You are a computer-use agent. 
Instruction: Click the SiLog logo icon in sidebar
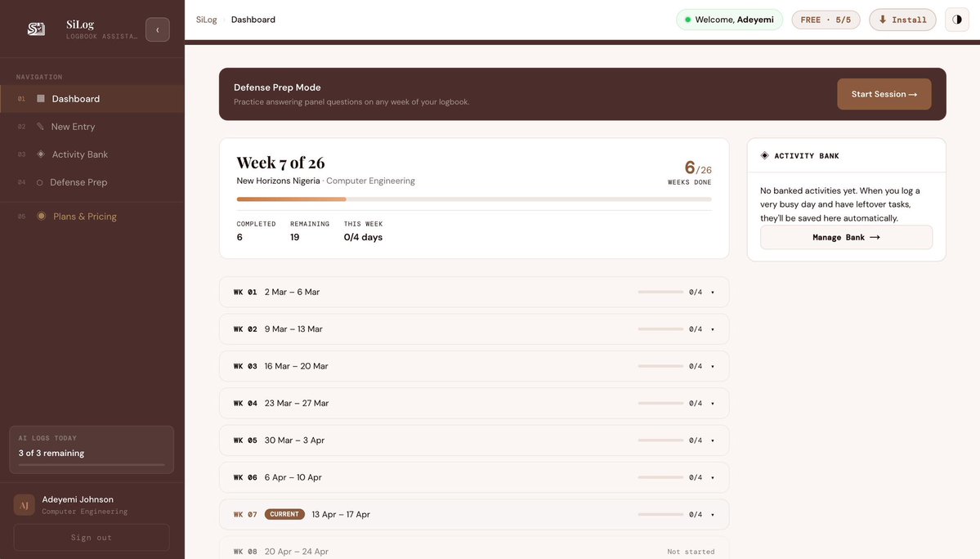pos(36,29)
